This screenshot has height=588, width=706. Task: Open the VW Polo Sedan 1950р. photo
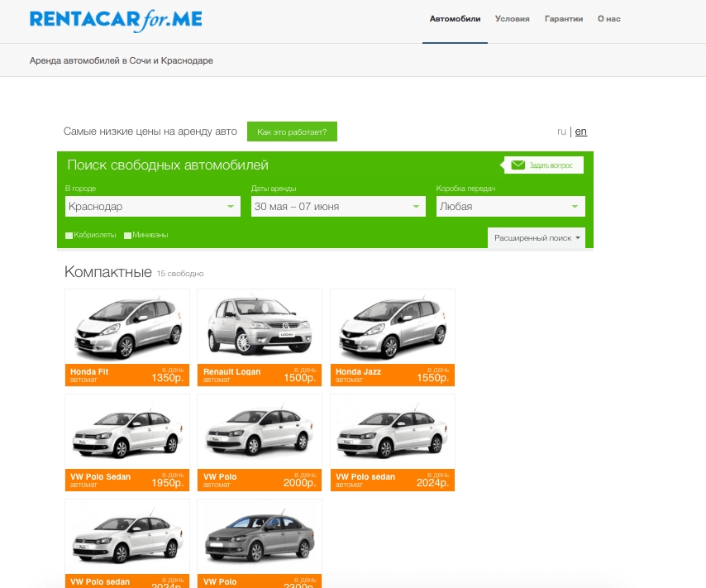127,432
